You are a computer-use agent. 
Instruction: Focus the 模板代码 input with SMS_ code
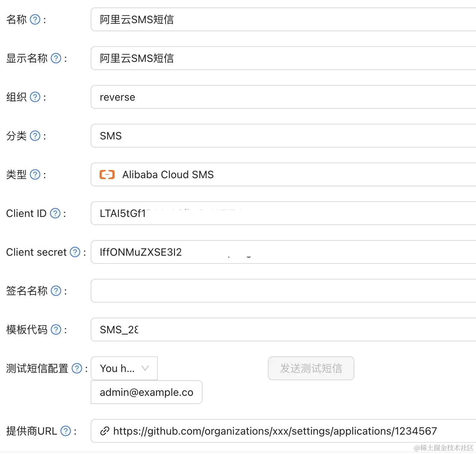click(284, 330)
